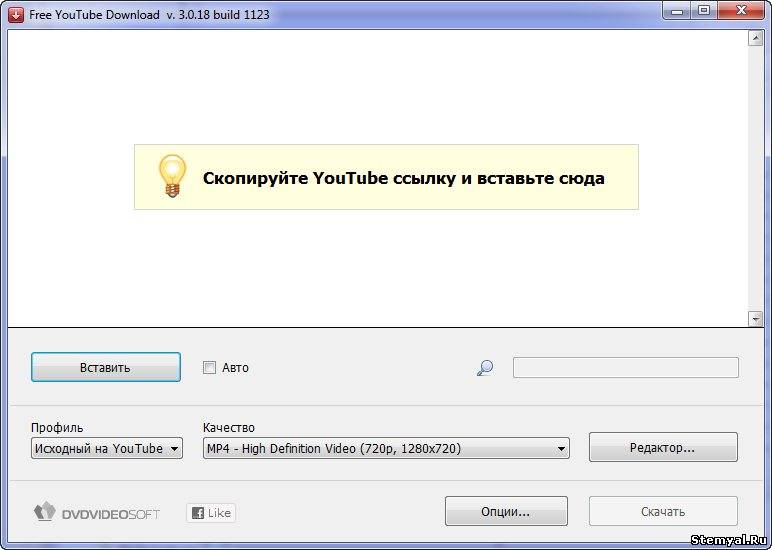Click the light bulb hint icon
Image resolution: width=772 pixels, height=550 pixels.
coord(172,176)
